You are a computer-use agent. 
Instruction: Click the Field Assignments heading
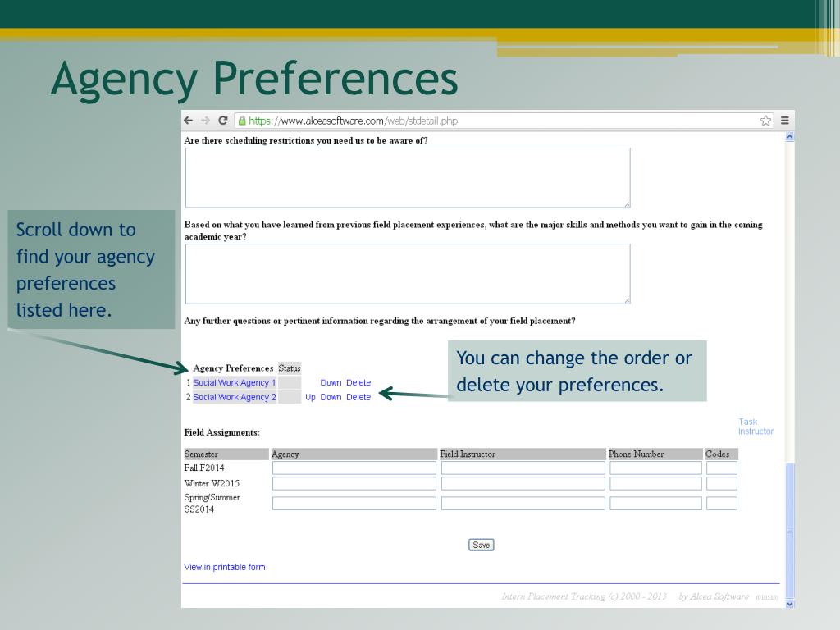[221, 432]
